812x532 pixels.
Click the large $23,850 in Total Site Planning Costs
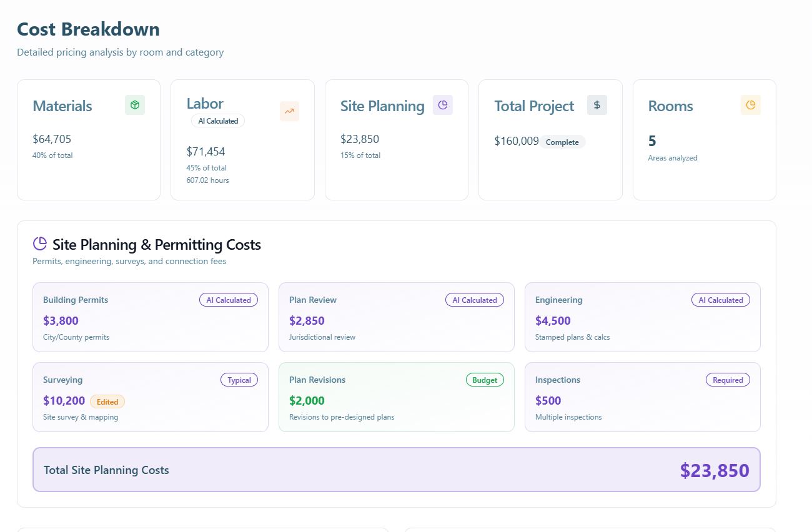click(715, 470)
